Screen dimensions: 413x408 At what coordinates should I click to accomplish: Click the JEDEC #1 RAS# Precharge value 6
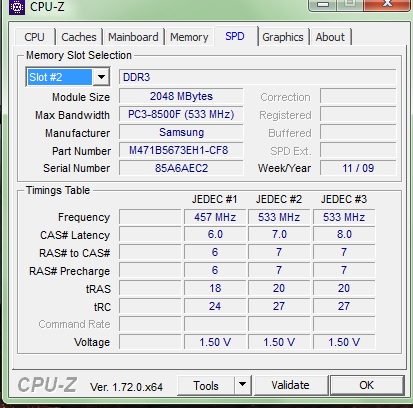point(215,270)
